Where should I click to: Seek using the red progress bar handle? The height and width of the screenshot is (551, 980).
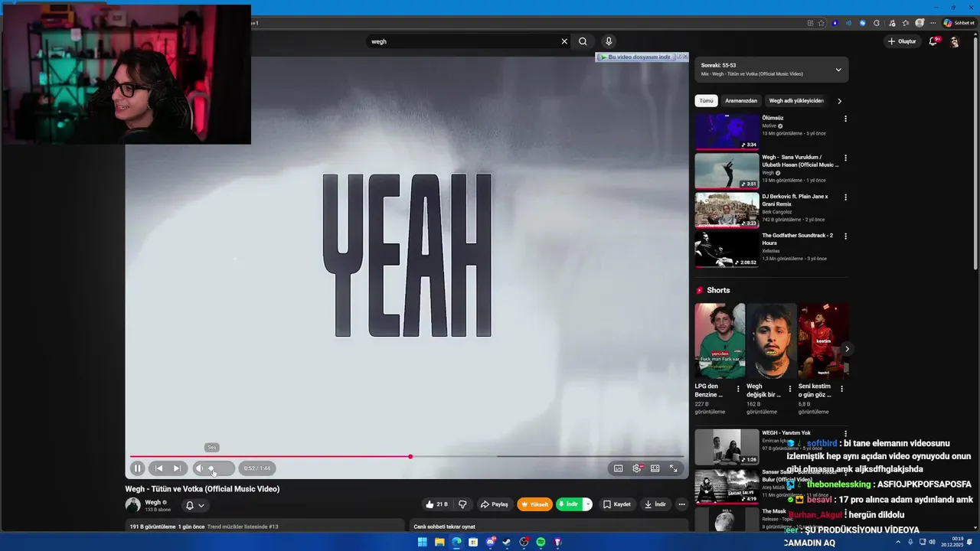tap(410, 457)
